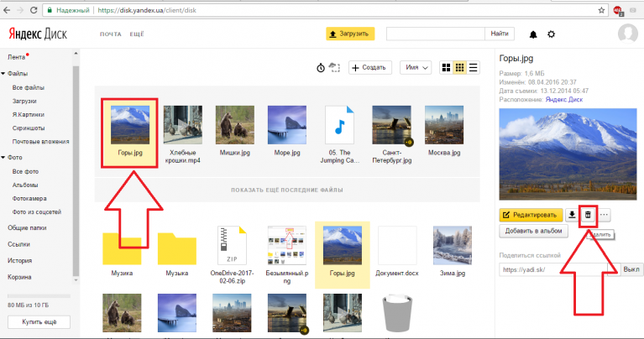Select medium tiles view mode
The height and width of the screenshot is (339, 644).
pos(459,67)
